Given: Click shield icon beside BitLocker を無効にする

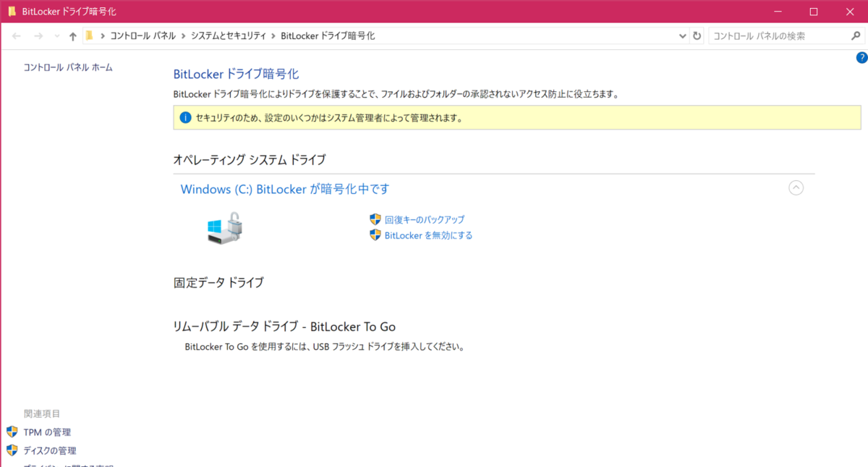Looking at the screenshot, I should coord(375,235).
